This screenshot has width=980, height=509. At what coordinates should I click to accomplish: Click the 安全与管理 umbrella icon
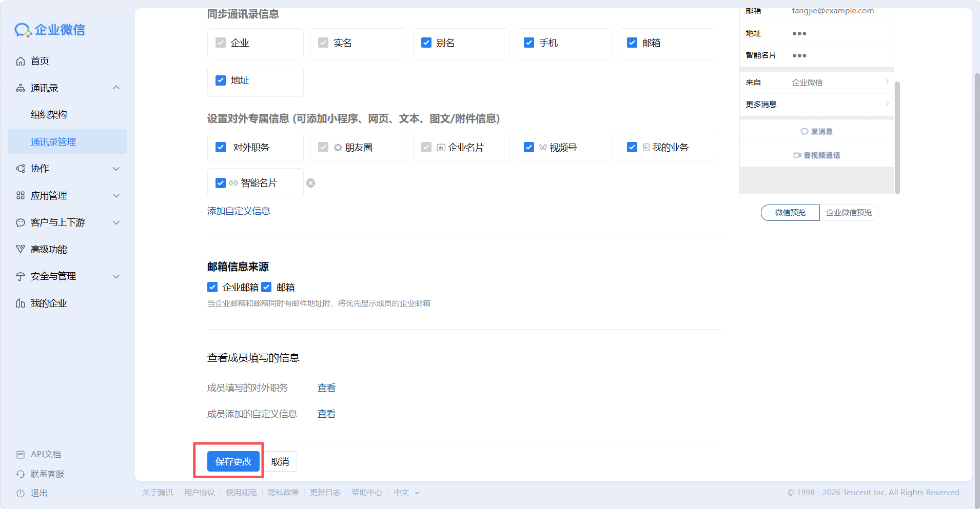click(x=21, y=276)
